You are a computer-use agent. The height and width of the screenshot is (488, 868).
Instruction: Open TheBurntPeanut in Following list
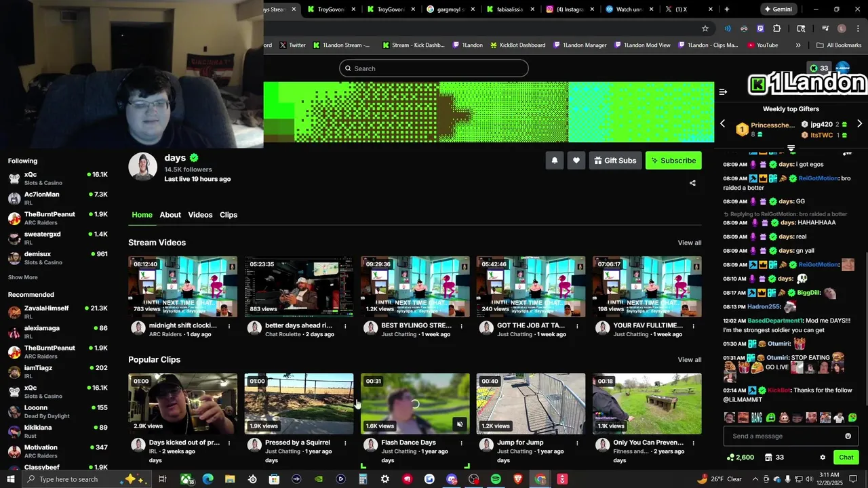(x=57, y=218)
